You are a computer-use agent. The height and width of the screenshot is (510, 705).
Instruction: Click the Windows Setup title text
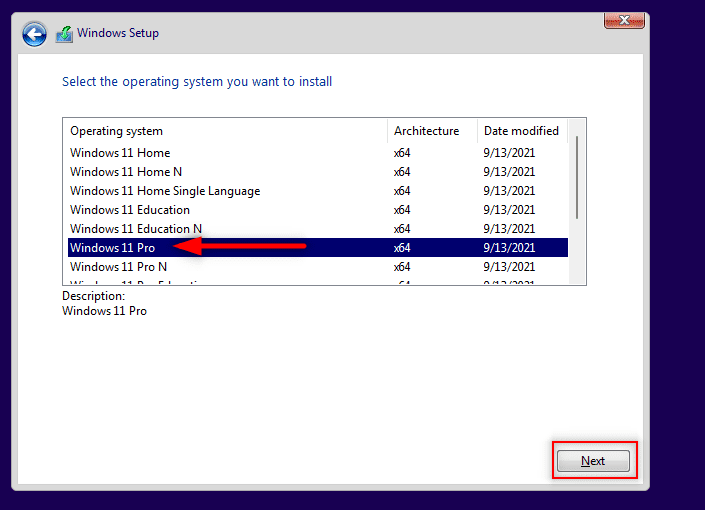coord(118,33)
